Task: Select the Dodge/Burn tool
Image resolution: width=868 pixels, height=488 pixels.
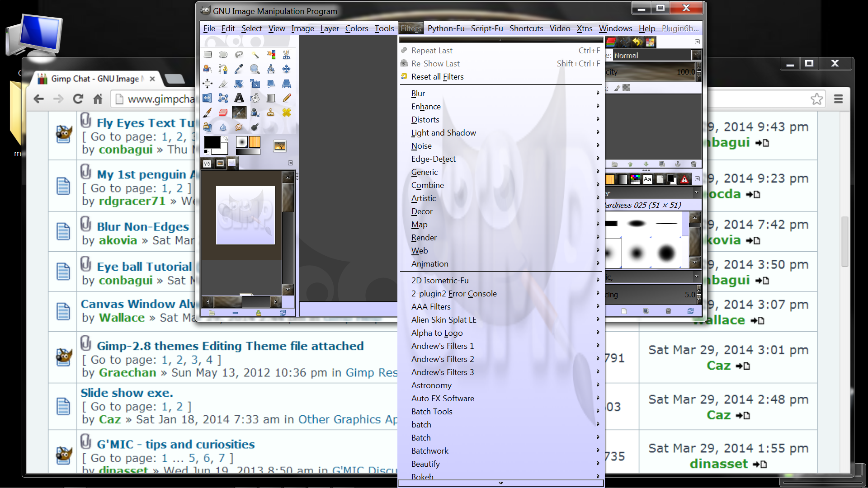Action: [x=255, y=127]
